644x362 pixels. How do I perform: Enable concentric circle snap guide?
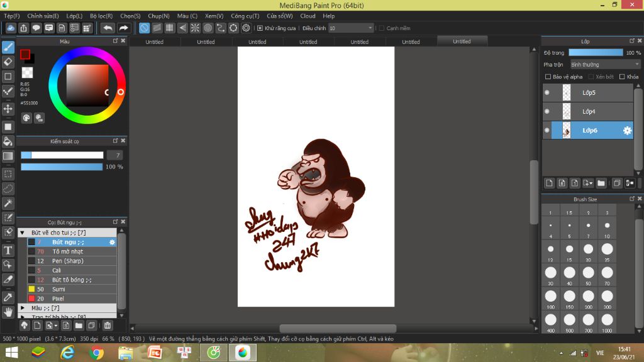208,28
